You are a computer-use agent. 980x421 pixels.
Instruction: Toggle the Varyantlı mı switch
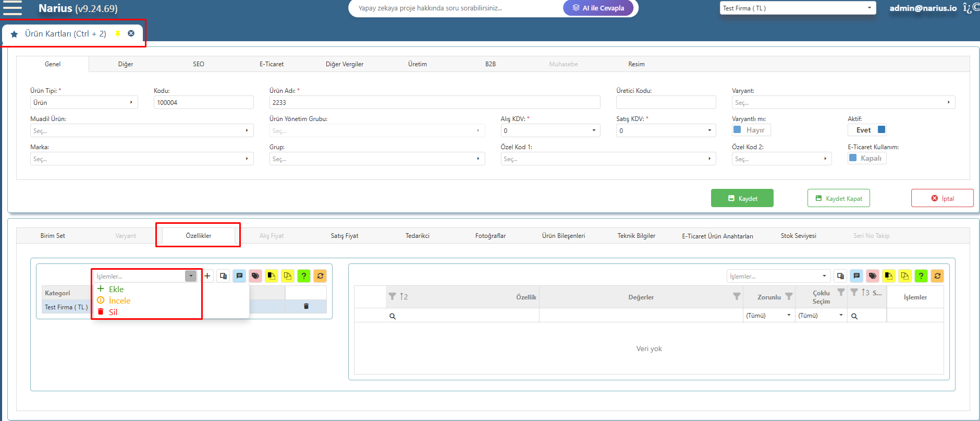point(751,130)
